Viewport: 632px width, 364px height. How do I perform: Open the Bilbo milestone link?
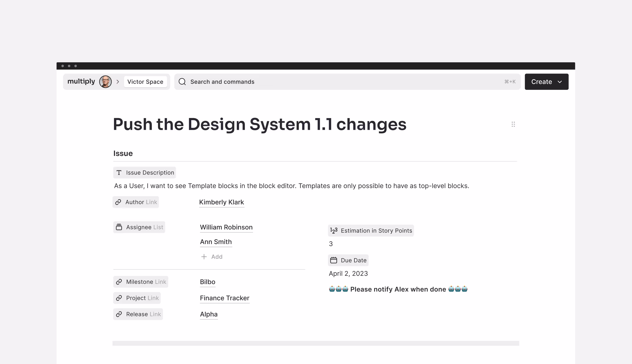pos(208,282)
